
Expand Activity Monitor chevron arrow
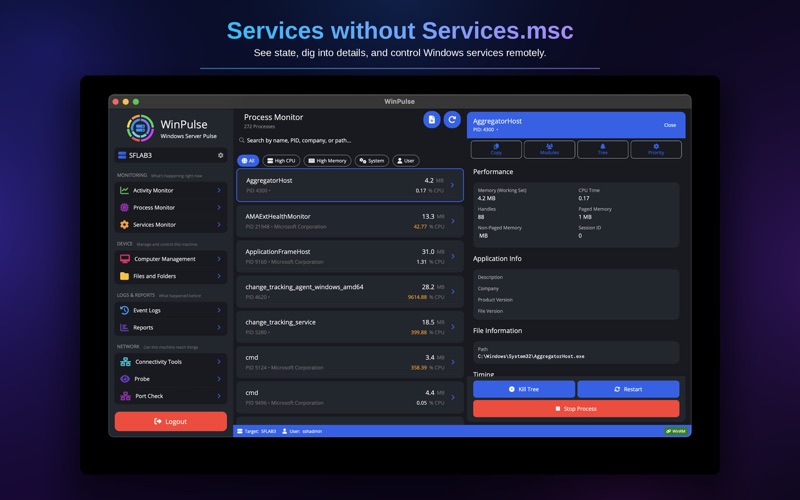(x=219, y=190)
